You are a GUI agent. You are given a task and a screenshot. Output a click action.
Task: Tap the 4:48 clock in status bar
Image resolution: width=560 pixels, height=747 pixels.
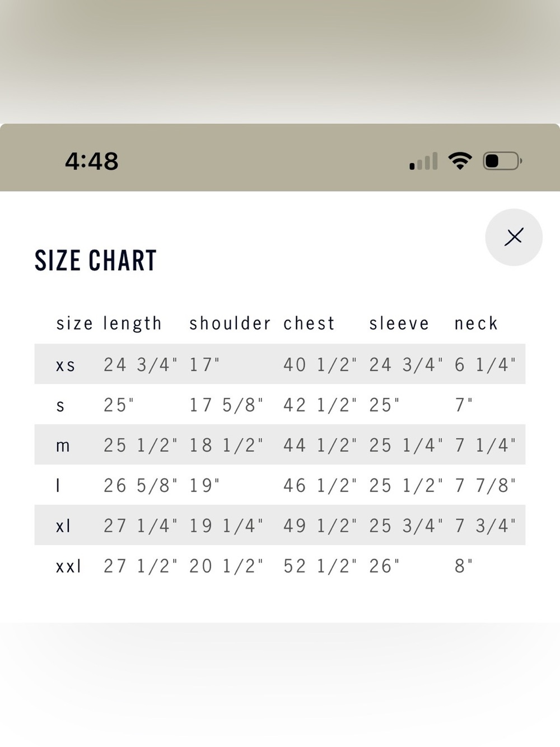(92, 161)
